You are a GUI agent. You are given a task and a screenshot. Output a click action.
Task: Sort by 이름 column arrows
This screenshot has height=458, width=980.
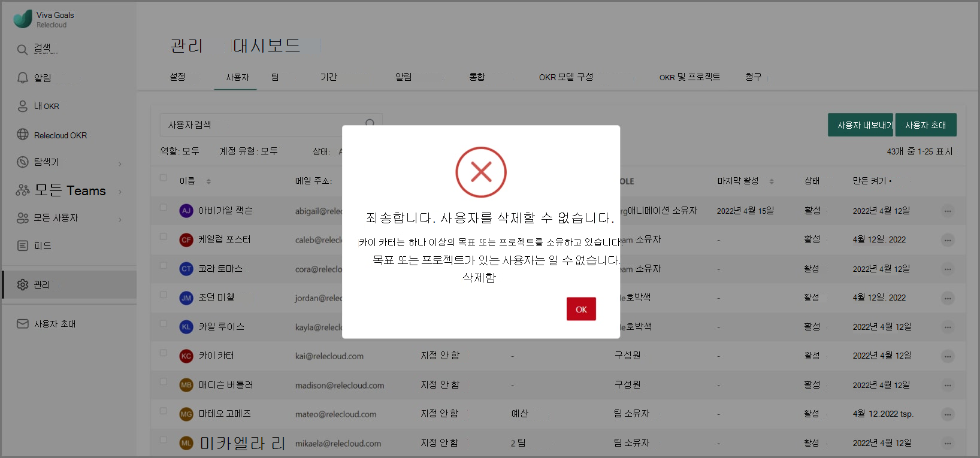click(x=208, y=181)
